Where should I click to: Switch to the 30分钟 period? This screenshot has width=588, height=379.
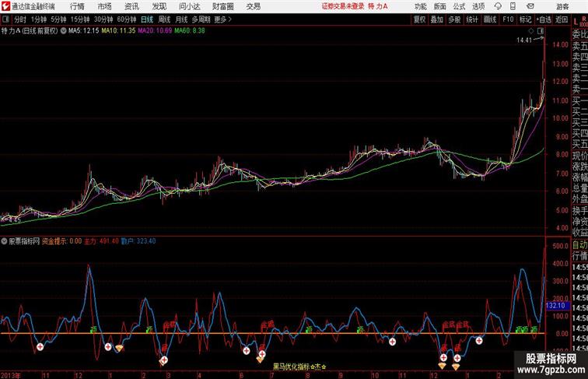click(103, 19)
